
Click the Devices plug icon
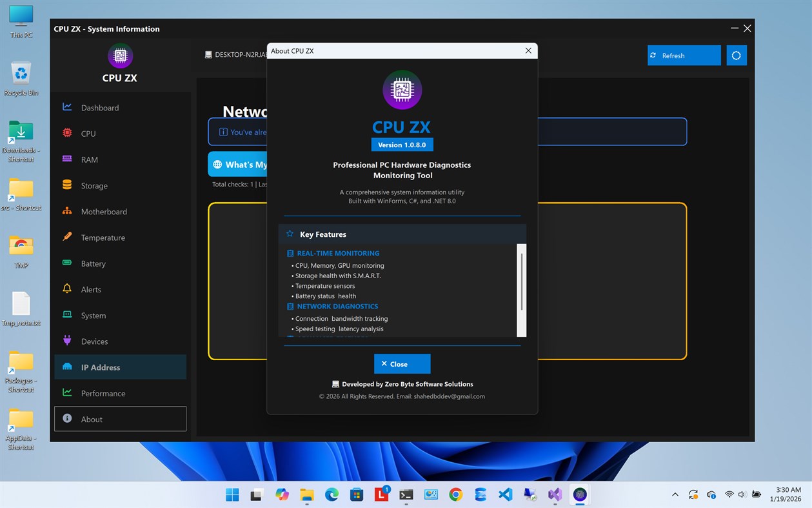(x=67, y=341)
